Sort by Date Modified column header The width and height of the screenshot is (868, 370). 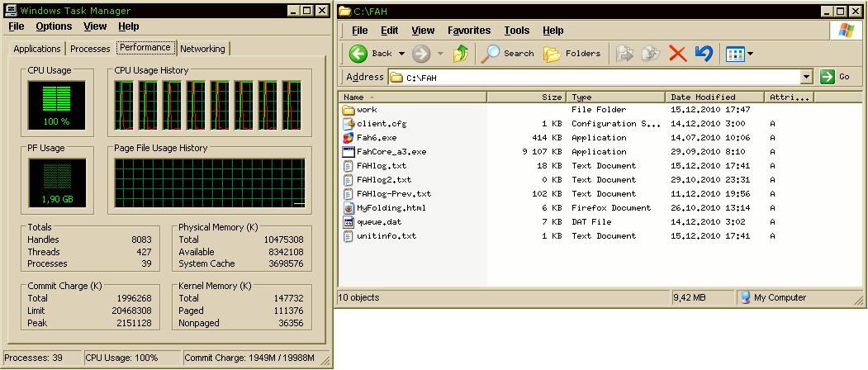click(715, 97)
